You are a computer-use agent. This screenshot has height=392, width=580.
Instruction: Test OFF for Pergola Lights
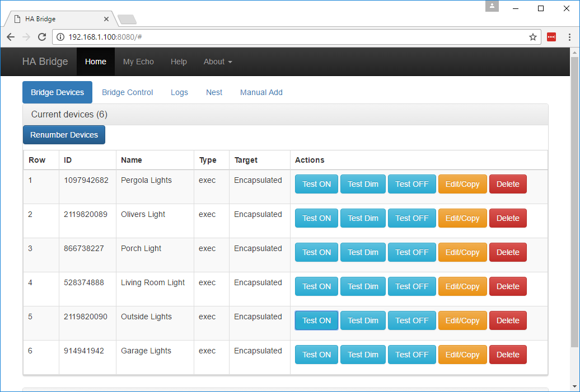(411, 184)
